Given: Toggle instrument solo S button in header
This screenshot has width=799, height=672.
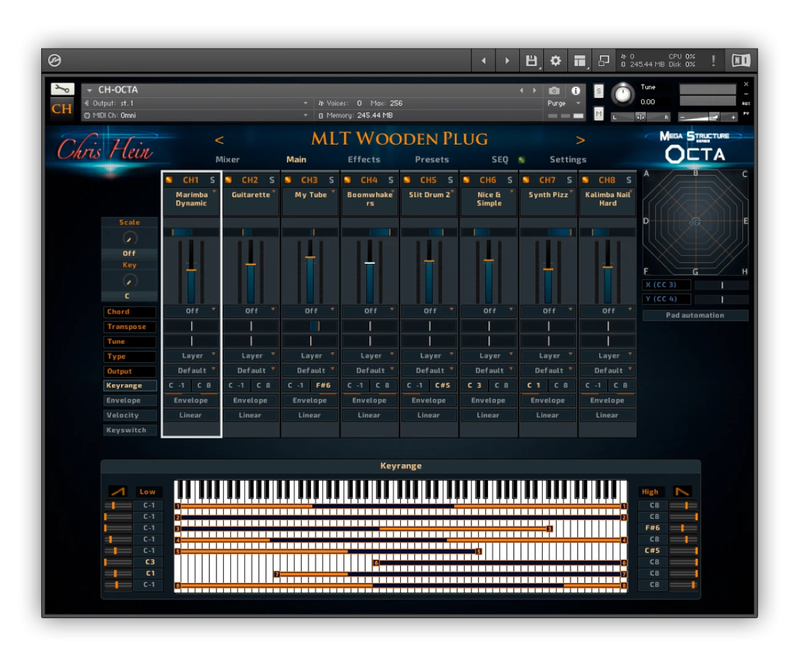Looking at the screenshot, I should (599, 92).
